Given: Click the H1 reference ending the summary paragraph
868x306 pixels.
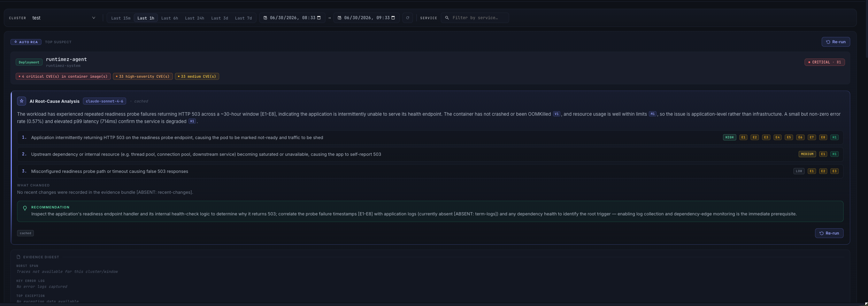Looking at the screenshot, I should coord(192,121).
